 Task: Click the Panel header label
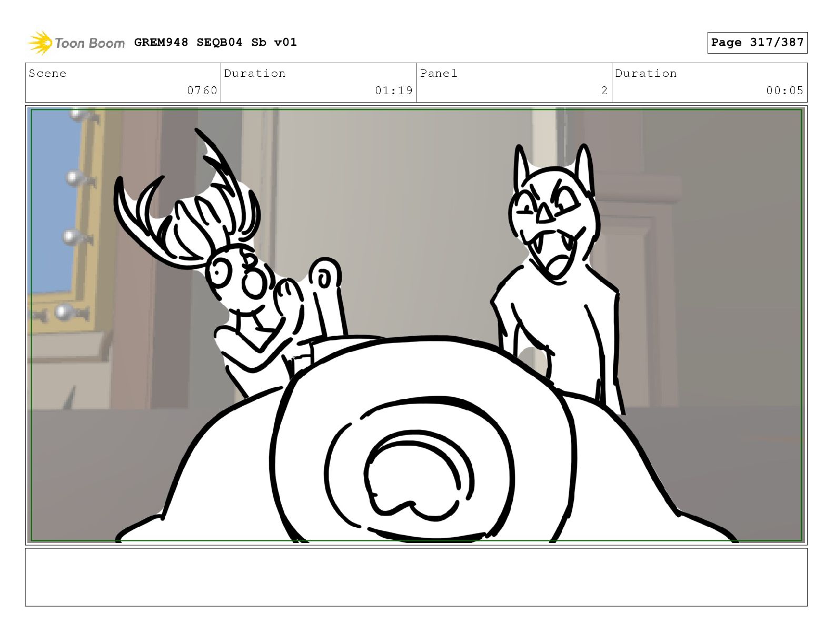pos(439,73)
